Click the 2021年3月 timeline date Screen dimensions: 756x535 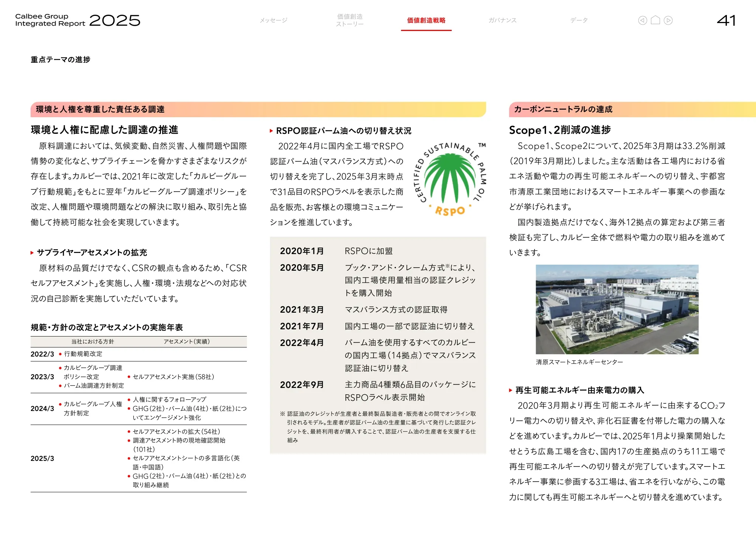click(x=302, y=310)
